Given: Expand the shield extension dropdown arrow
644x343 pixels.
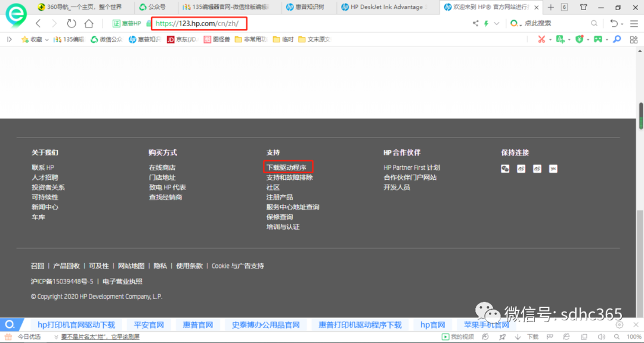Looking at the screenshot, I should (588, 40).
